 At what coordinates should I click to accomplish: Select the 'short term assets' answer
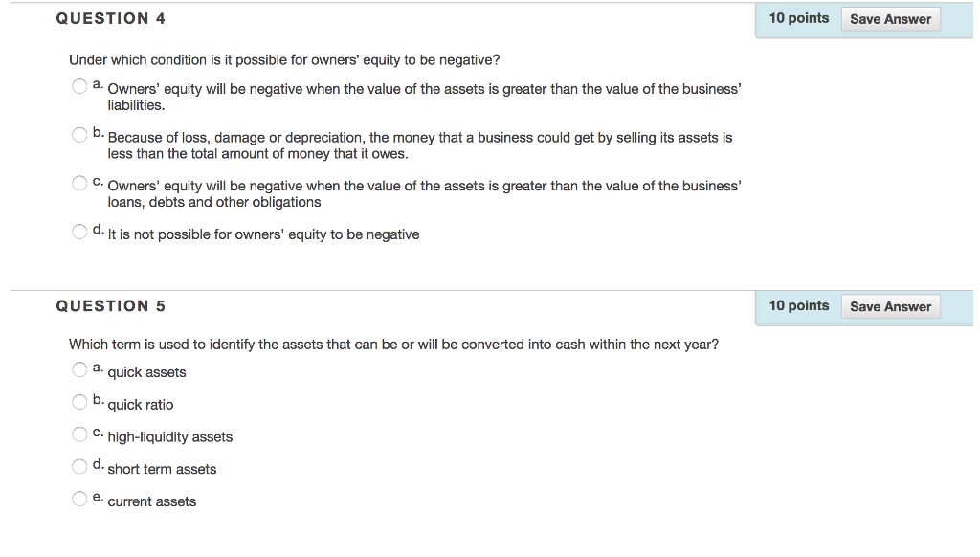coord(79,466)
